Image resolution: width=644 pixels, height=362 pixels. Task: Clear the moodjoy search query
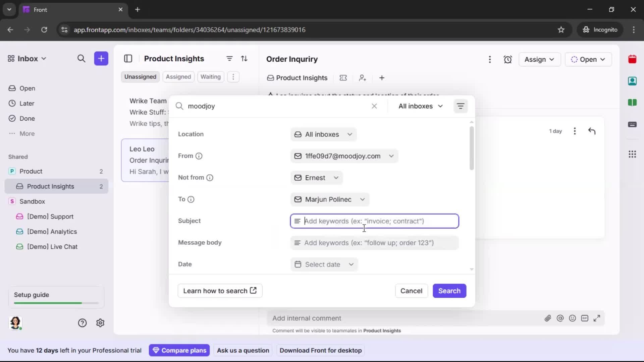[374, 106]
